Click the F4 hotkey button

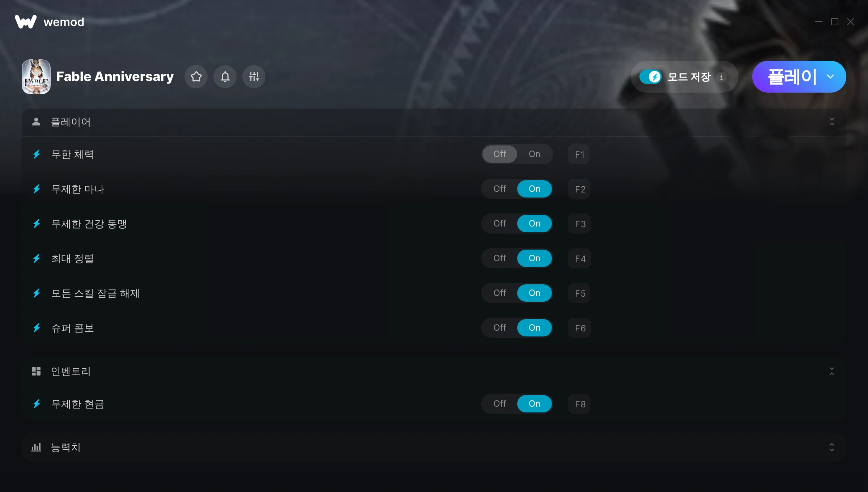pyautogui.click(x=580, y=258)
